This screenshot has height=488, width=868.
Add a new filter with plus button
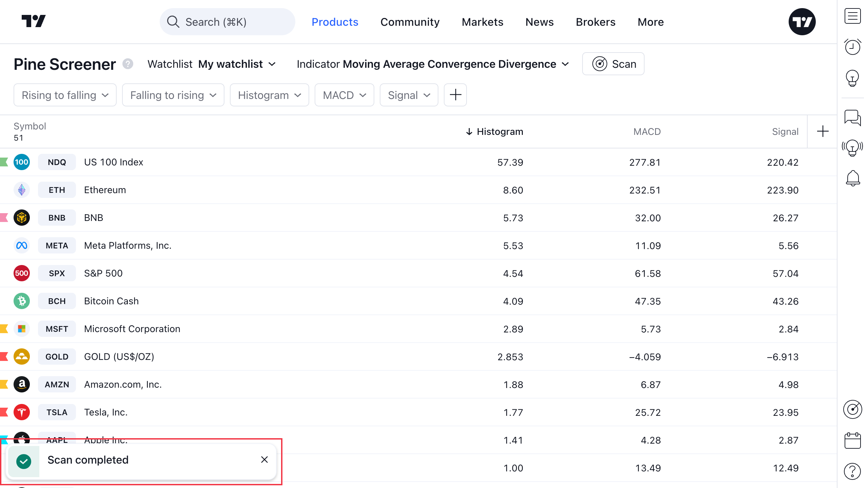pos(455,95)
